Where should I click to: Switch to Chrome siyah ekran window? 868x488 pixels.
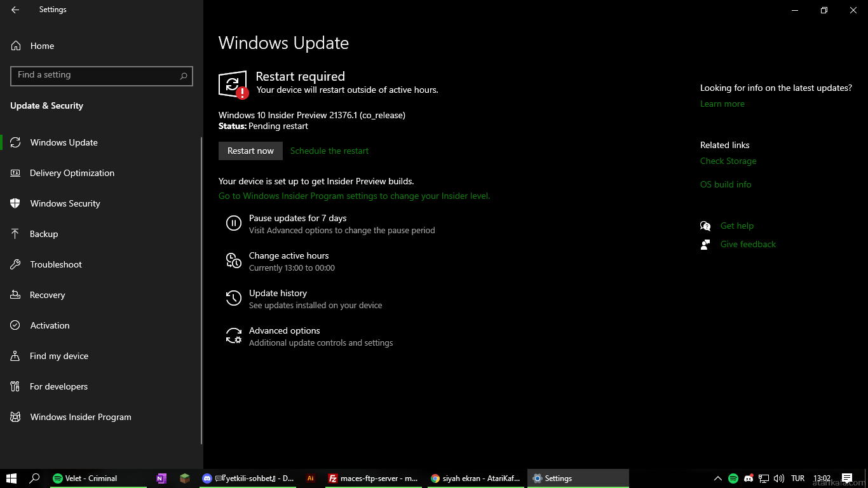[475, 478]
